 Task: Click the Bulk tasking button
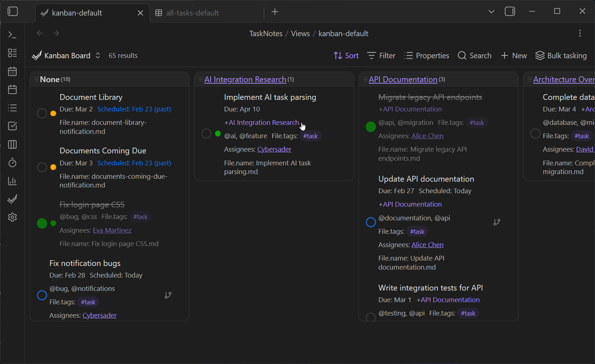point(561,56)
